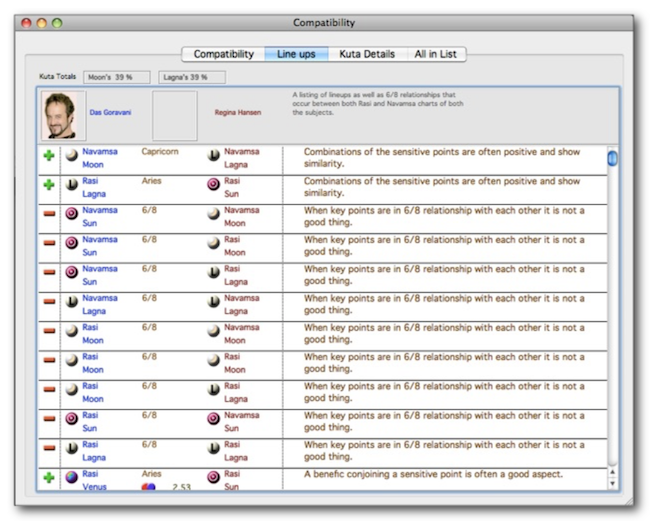Click the Das Goravani name link
663x532 pixels.
coord(110,112)
